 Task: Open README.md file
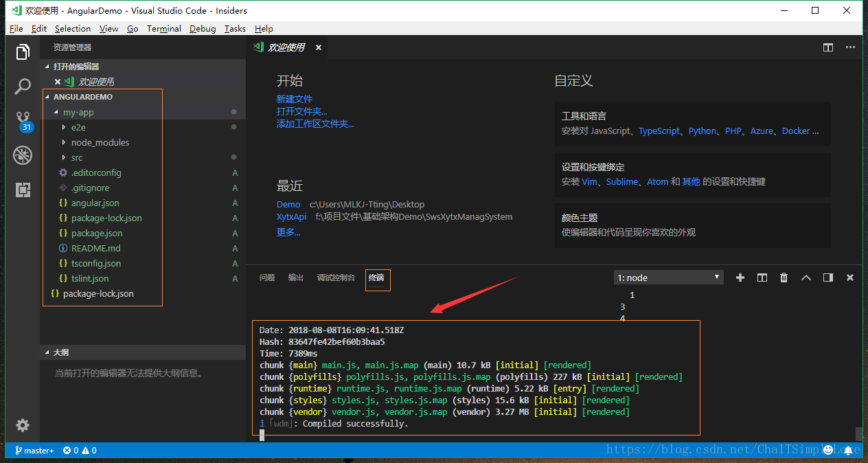coord(143,248)
